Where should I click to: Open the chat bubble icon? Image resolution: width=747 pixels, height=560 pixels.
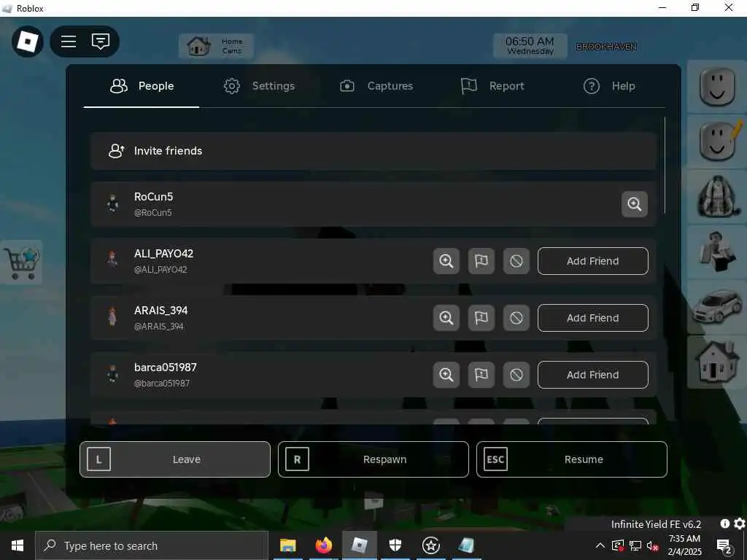click(101, 42)
